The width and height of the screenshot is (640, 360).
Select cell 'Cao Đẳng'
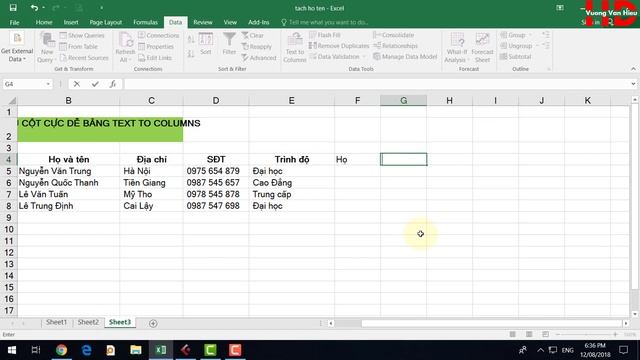point(291,183)
